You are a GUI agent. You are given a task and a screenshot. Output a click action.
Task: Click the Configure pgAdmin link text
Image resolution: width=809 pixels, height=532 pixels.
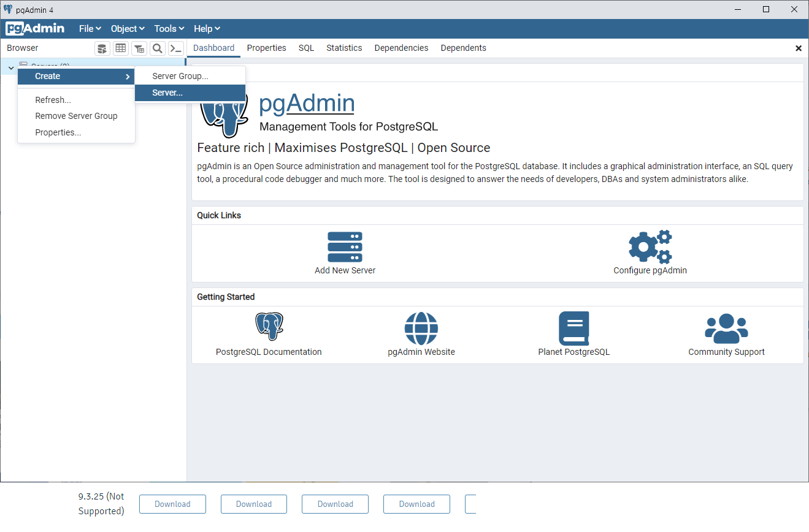(650, 270)
